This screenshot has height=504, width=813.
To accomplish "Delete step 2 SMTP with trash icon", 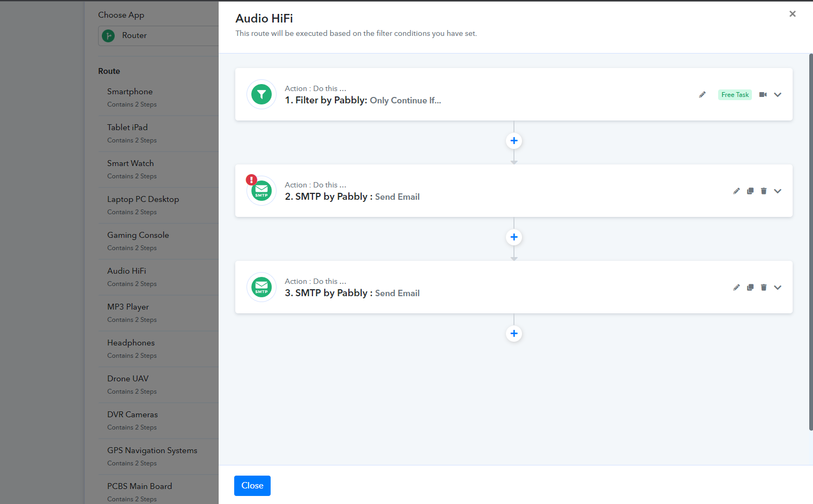I will 764,191.
